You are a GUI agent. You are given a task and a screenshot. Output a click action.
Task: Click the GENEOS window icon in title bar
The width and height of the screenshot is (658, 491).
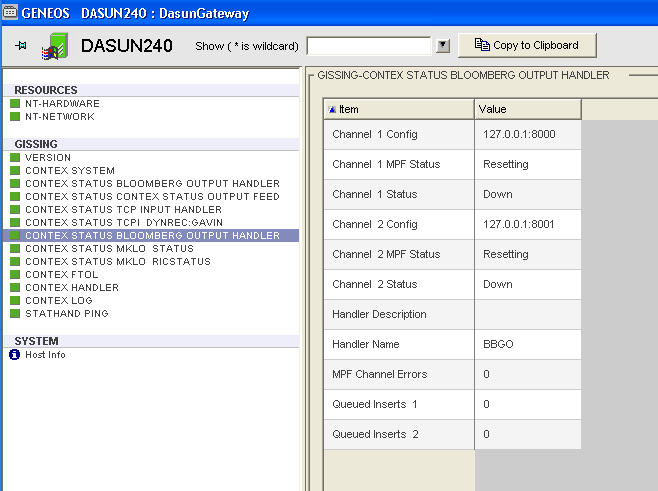[x=10, y=13]
